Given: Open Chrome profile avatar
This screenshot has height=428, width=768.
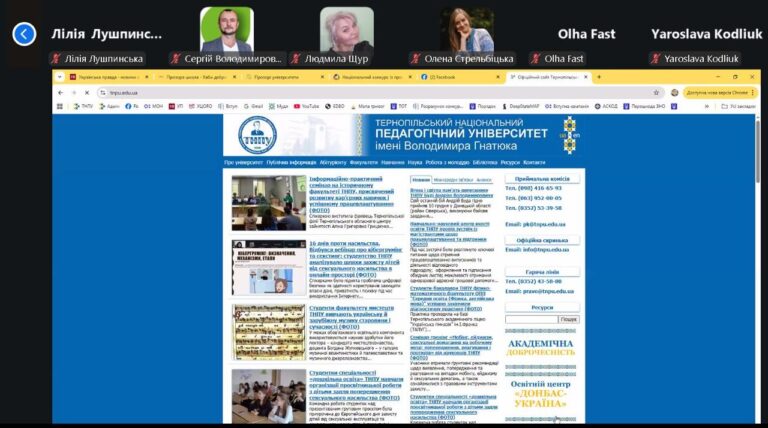Looking at the screenshot, I should click(x=674, y=93).
